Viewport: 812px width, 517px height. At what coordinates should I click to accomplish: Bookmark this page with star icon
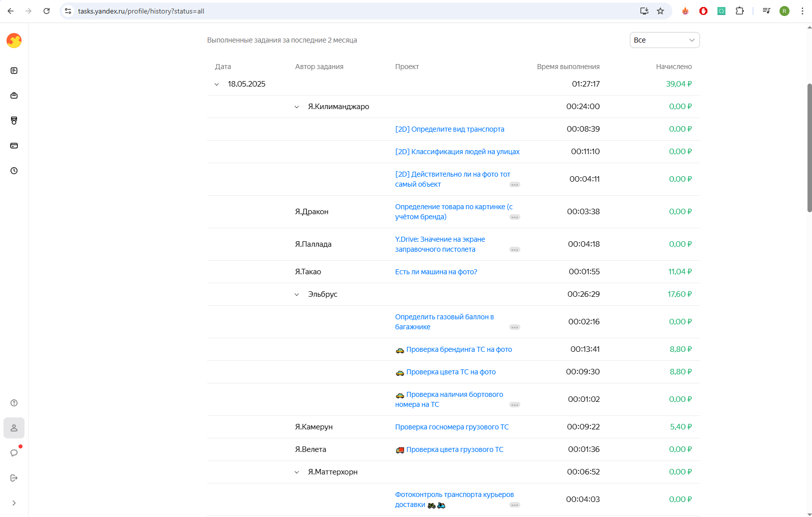(660, 11)
